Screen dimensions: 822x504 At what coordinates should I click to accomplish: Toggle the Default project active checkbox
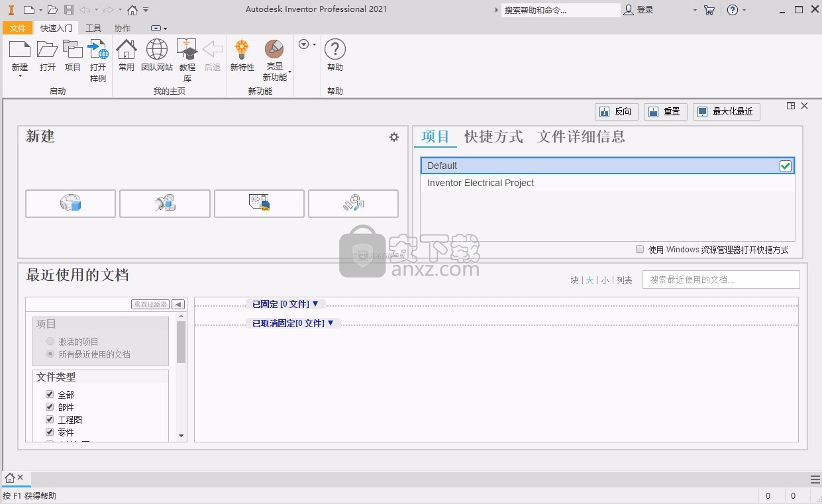coord(786,166)
